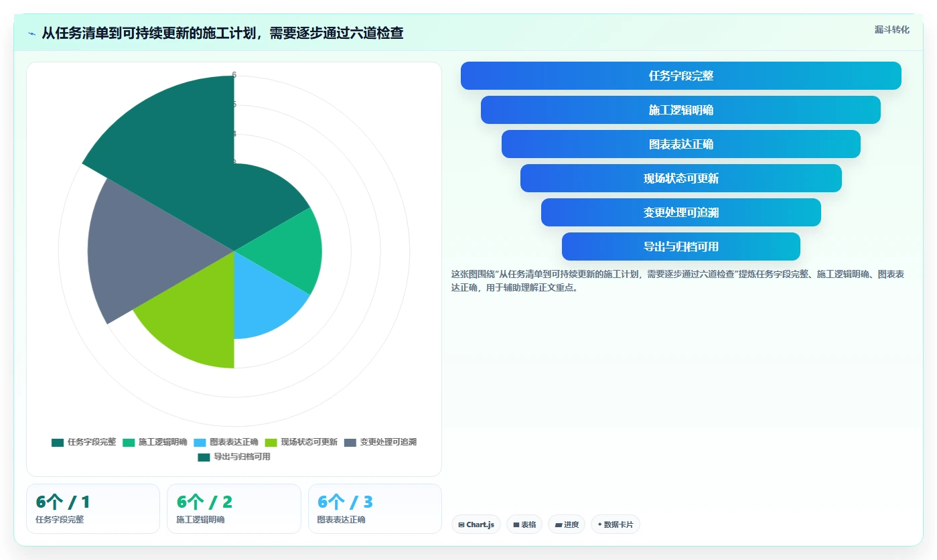
Task: Click the description paragraph starting 这张图围绕
Action: [x=678, y=281]
